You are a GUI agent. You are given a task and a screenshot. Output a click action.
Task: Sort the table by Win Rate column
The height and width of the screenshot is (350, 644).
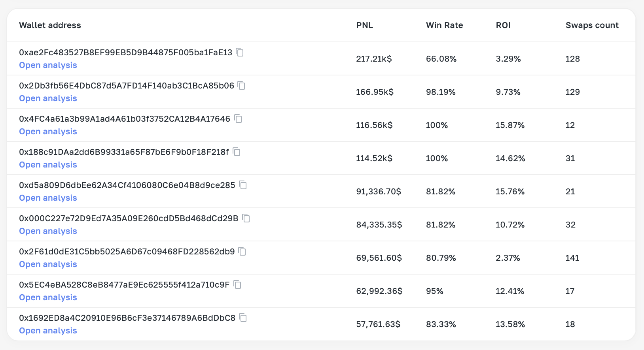(444, 25)
